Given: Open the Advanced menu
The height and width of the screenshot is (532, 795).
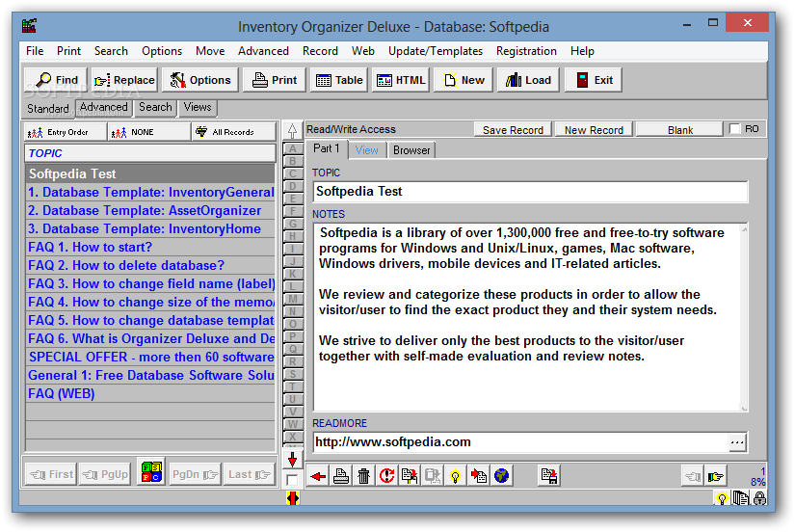Looking at the screenshot, I should point(263,51).
